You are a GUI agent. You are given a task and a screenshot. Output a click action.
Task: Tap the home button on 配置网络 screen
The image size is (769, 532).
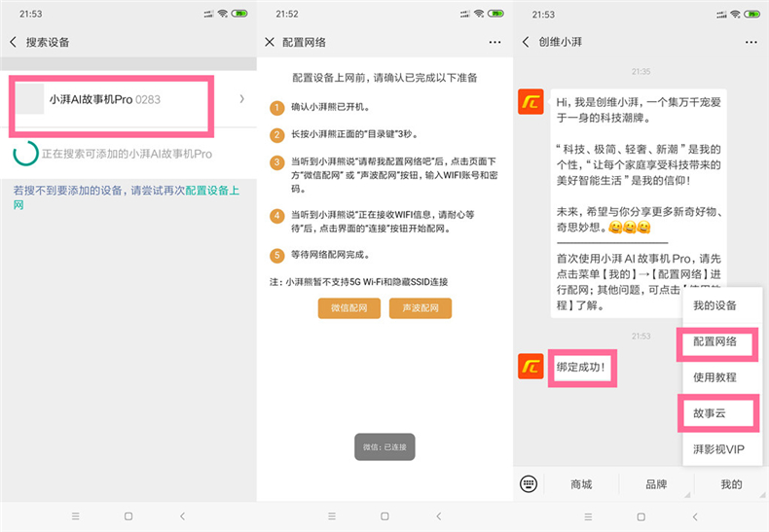(385, 516)
